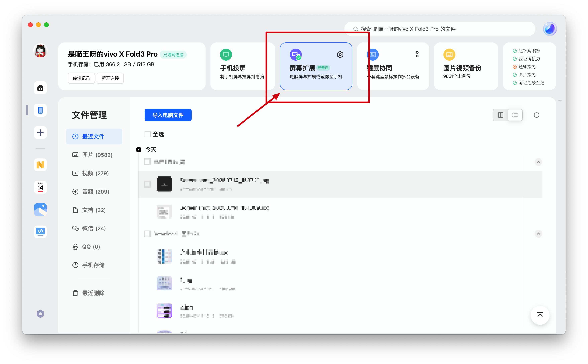
Task: Collapse the first file group chevron
Action: (538, 162)
